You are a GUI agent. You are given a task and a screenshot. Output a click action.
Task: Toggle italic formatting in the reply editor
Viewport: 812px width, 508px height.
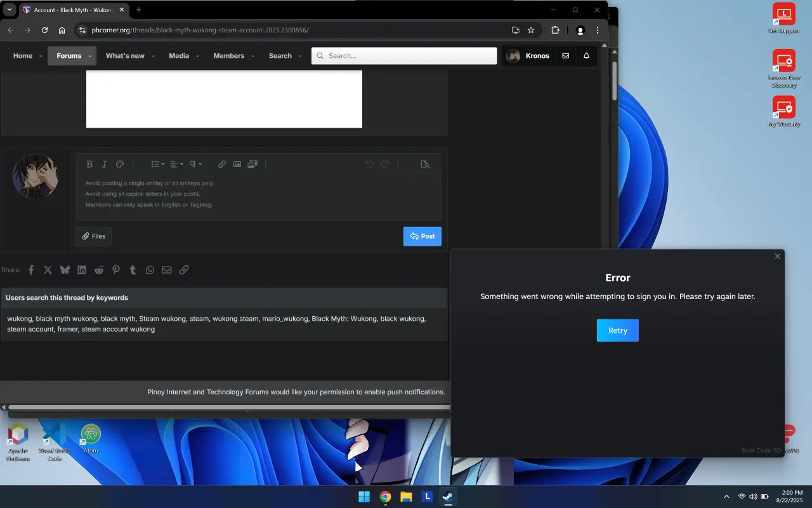click(105, 164)
